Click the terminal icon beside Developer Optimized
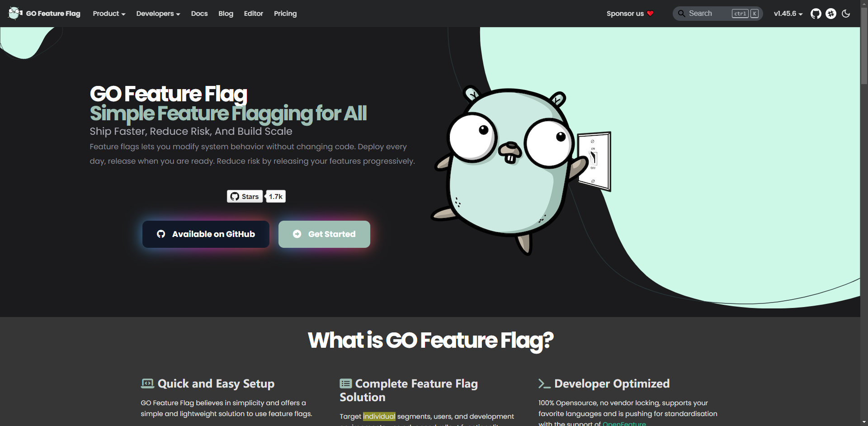Viewport: 868px width, 426px height. (545, 383)
